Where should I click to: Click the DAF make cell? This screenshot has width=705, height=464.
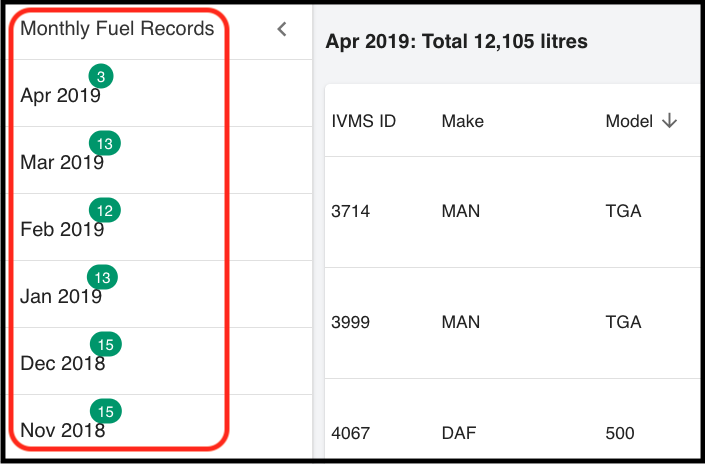(x=458, y=434)
